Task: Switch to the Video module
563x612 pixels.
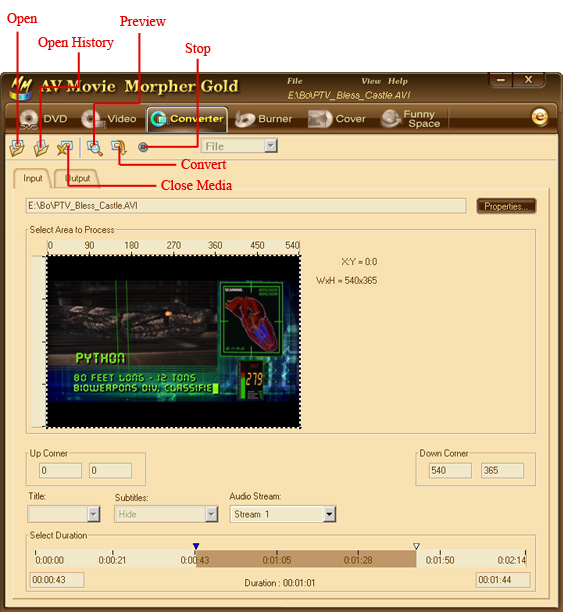Action: coord(109,119)
